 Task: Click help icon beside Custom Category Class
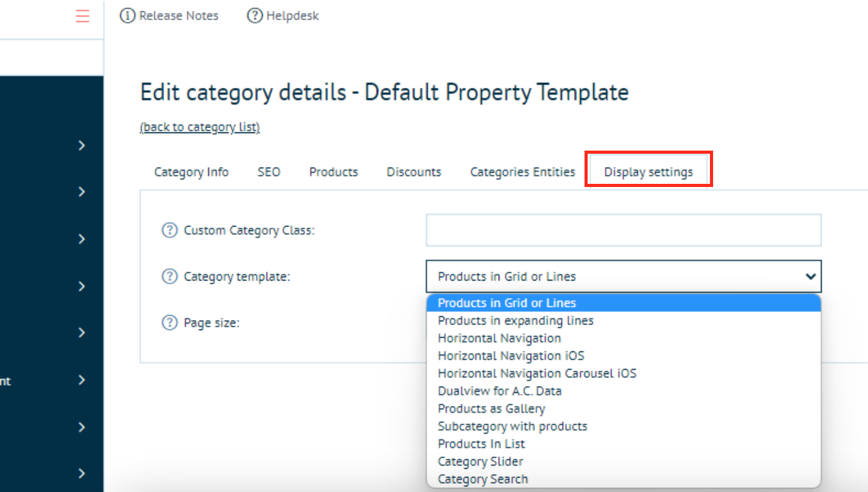tap(169, 230)
